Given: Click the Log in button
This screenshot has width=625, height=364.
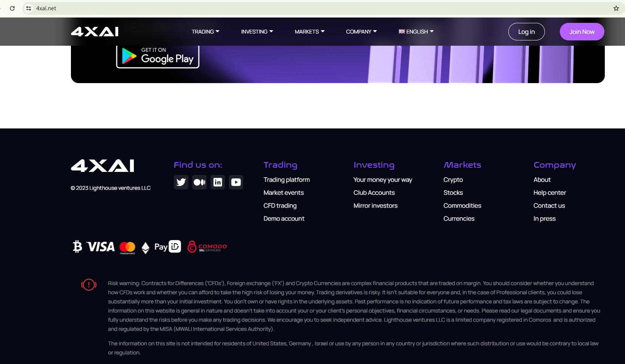Looking at the screenshot, I should pos(526,32).
